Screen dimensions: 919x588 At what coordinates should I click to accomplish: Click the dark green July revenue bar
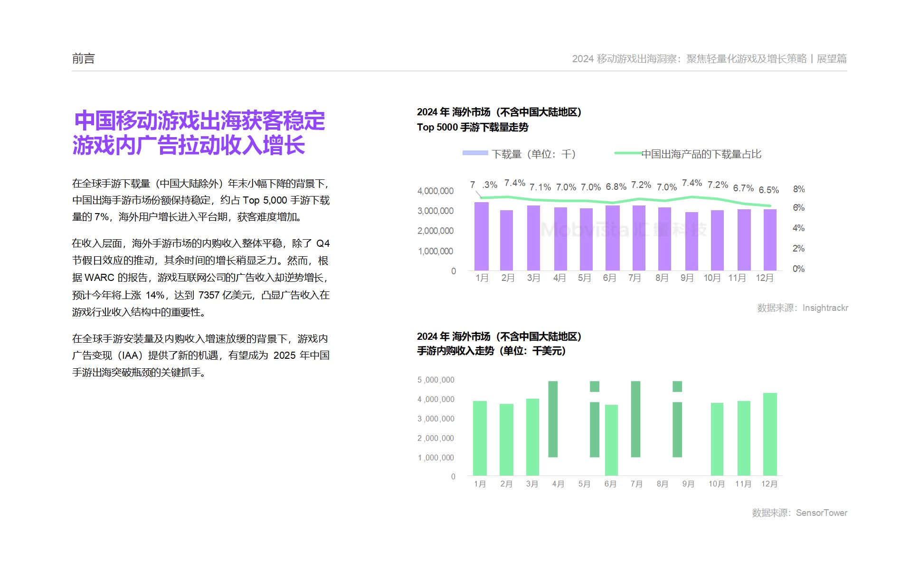(x=635, y=419)
